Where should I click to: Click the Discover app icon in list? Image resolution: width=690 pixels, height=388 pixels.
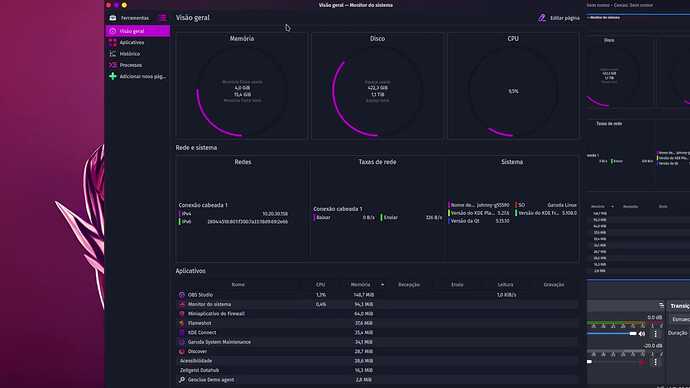coord(182,351)
